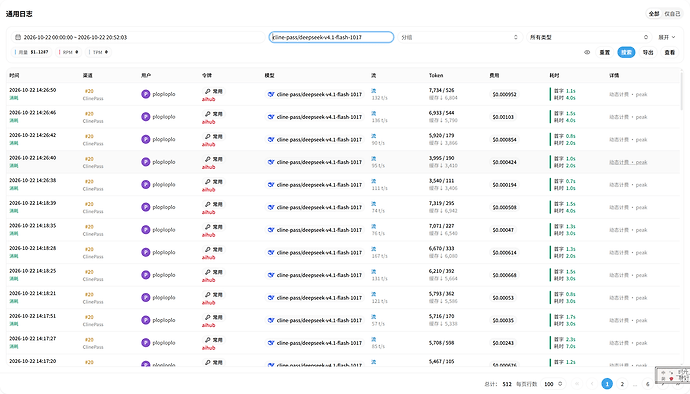Screen dimensions: 690x394
Task: Click ploploplo avatar in 14:26:50 row
Action: (146, 94)
